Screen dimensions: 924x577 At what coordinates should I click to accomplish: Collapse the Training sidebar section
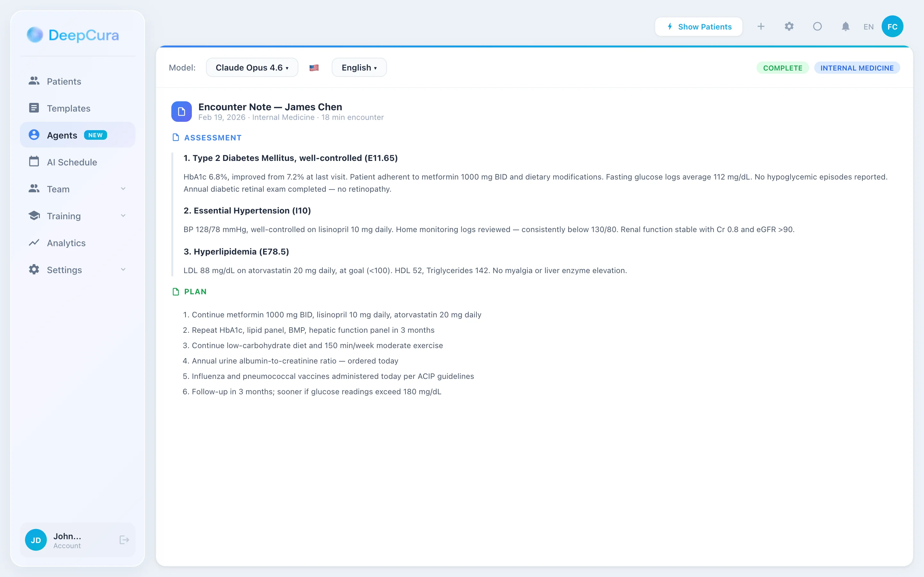click(x=123, y=216)
